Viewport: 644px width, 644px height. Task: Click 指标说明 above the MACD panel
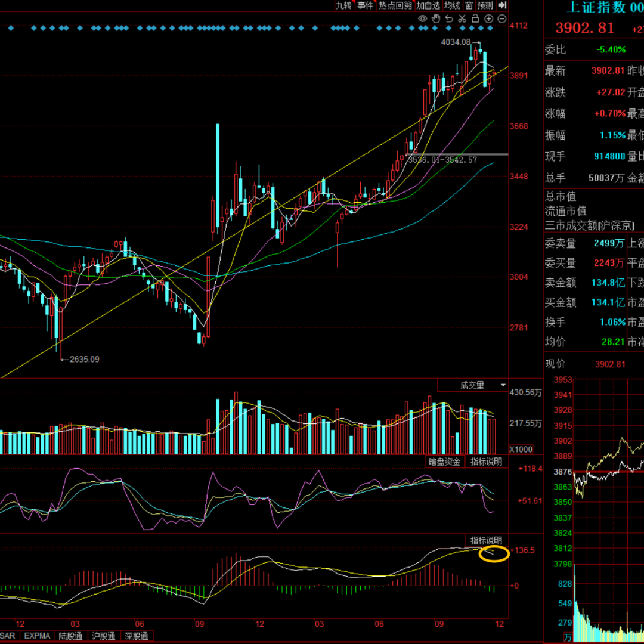486,540
